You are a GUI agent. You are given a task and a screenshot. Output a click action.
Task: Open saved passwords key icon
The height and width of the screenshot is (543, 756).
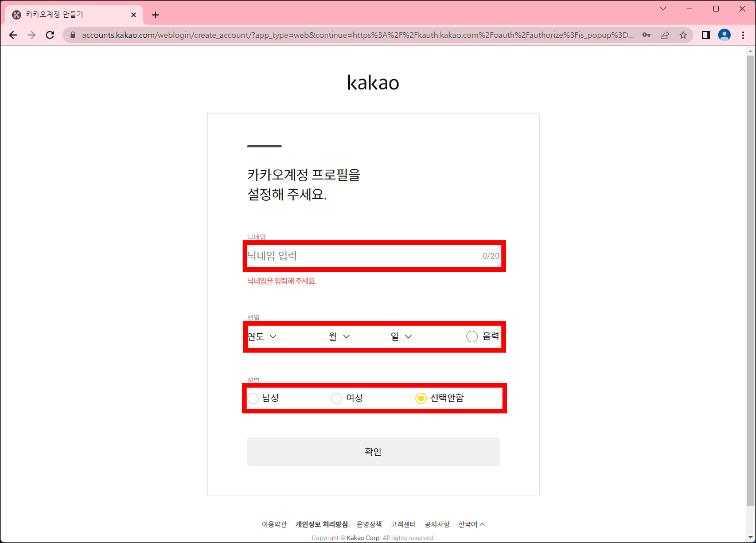[646, 35]
